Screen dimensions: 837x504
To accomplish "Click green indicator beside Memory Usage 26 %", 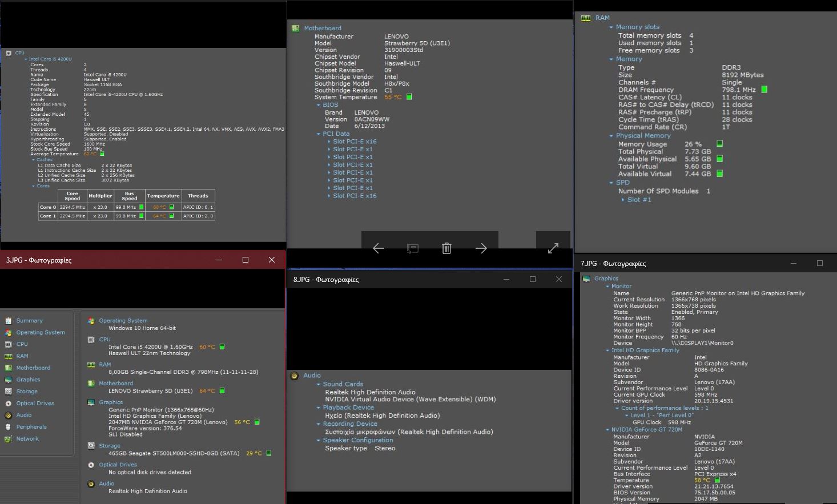I will pos(719,144).
